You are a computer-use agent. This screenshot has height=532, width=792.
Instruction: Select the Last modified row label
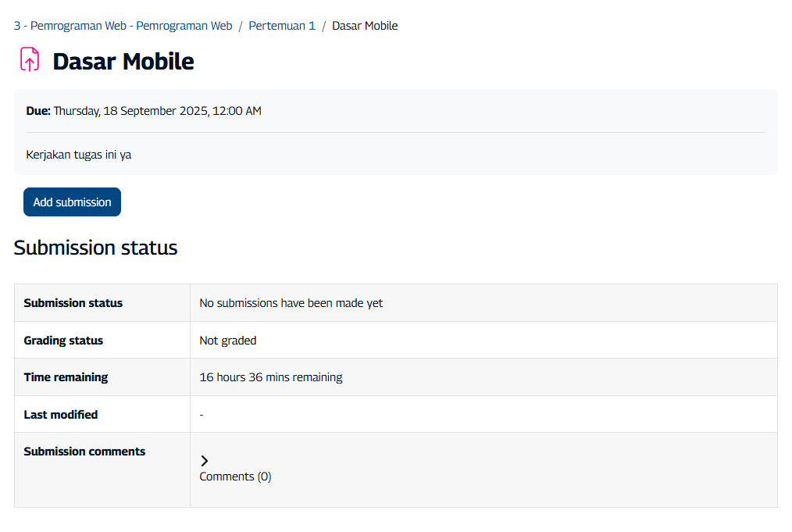61,415
